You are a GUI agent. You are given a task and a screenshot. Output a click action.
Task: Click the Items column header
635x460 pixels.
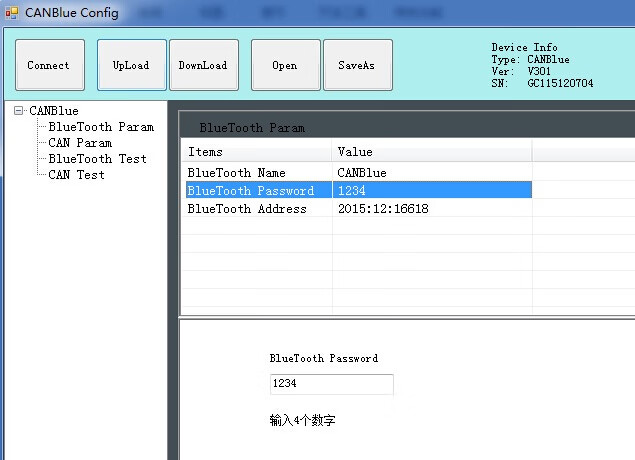[x=256, y=152]
